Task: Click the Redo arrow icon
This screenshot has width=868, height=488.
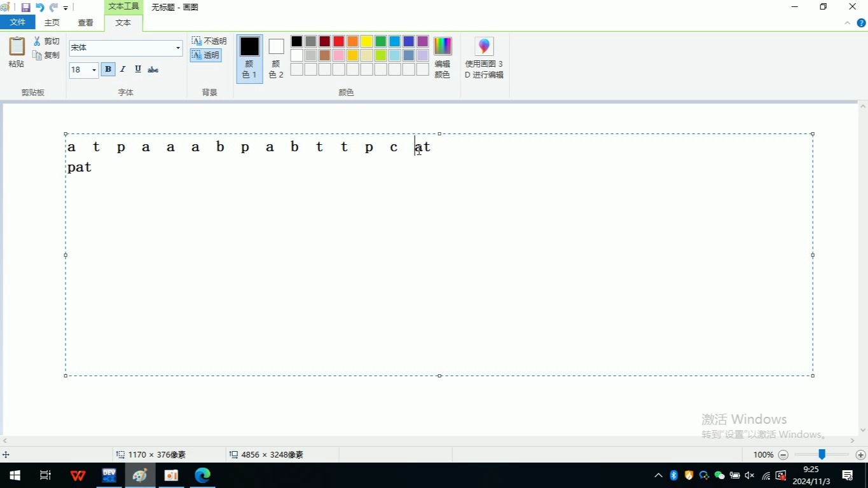Action: tap(53, 8)
